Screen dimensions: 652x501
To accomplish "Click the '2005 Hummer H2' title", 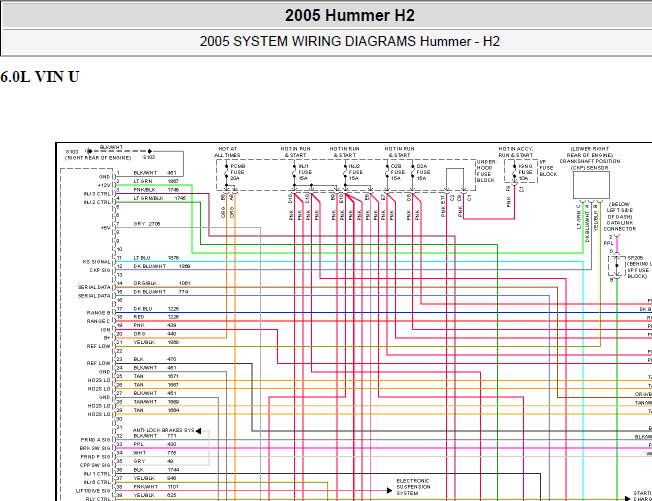I will (x=350, y=15).
